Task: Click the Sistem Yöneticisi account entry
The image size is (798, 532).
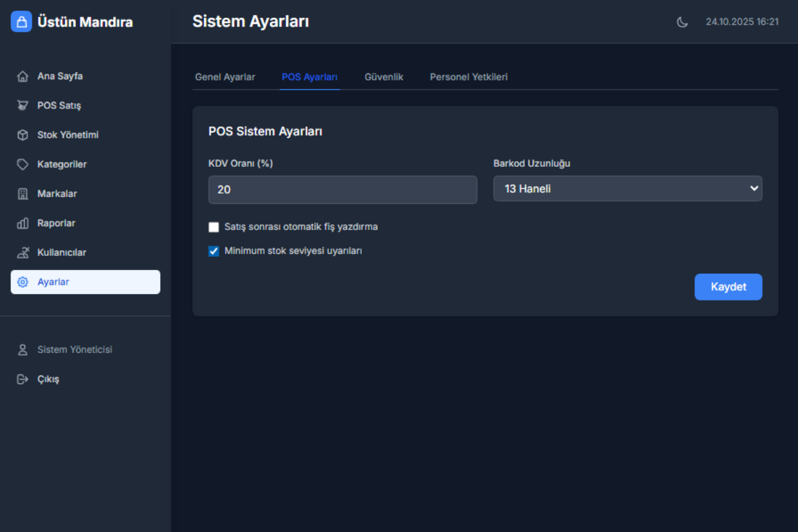Action: (x=74, y=349)
